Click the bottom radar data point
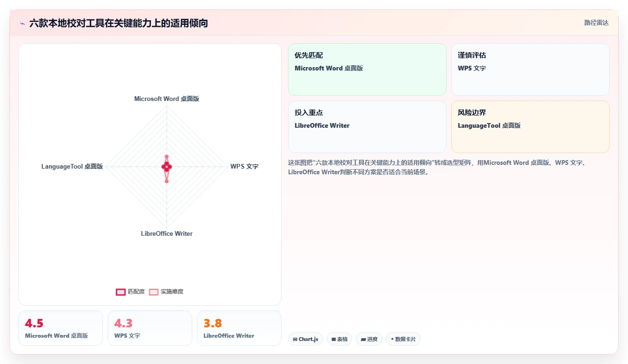This screenshot has width=628, height=364. [x=167, y=181]
